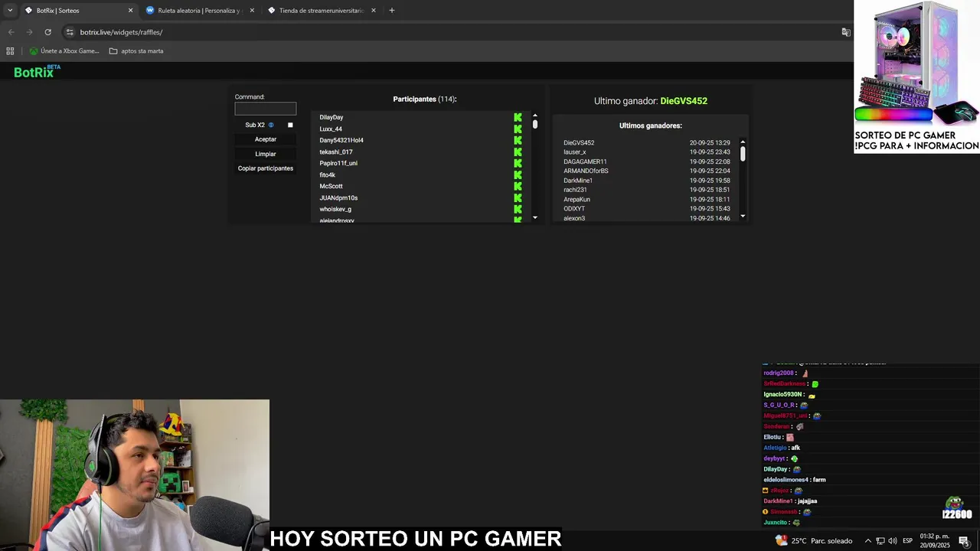This screenshot has width=980, height=551.
Task: Close the BotRix | Sorteos tab
Action: pyautogui.click(x=130, y=11)
